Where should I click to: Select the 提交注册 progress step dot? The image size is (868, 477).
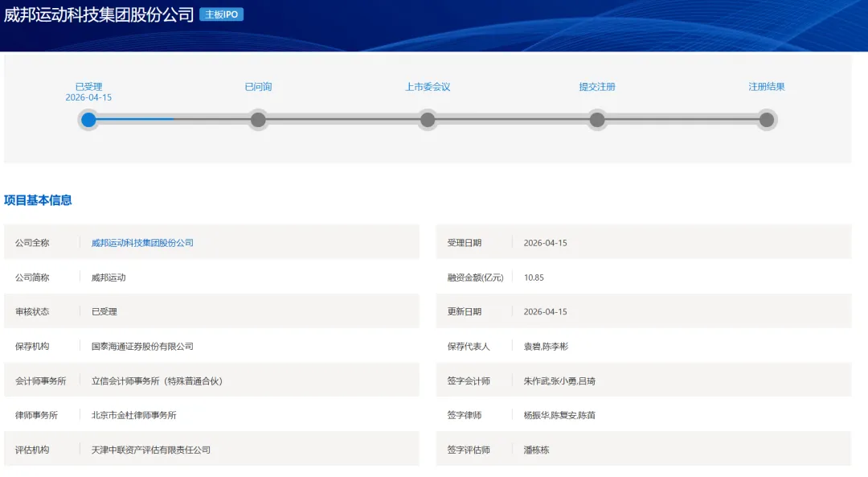point(596,120)
